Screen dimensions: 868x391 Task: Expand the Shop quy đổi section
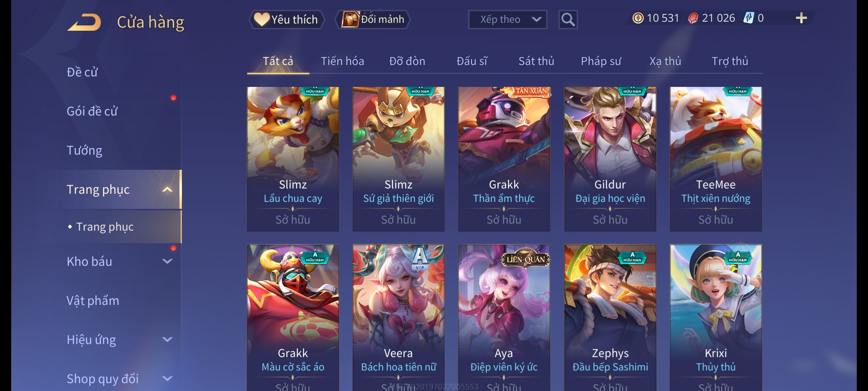click(x=167, y=379)
